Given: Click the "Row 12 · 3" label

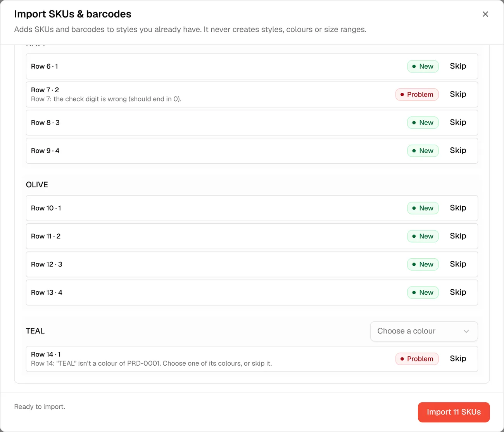Looking at the screenshot, I should (x=47, y=264).
